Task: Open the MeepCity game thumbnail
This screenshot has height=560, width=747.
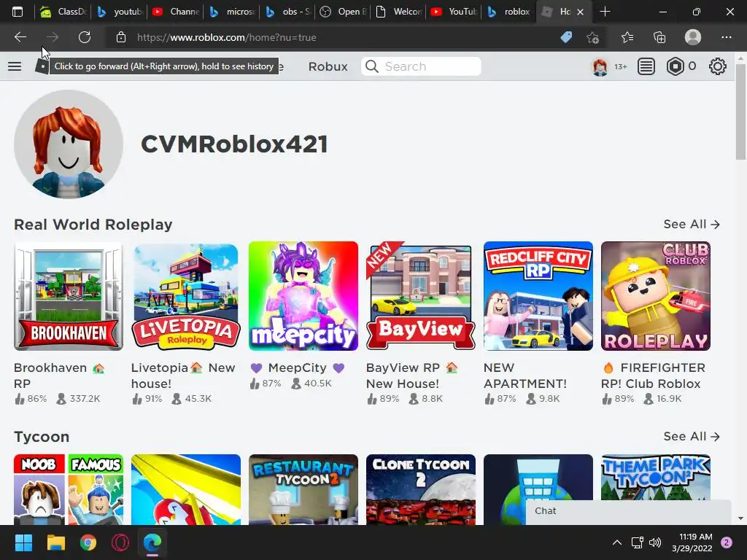Action: click(303, 296)
